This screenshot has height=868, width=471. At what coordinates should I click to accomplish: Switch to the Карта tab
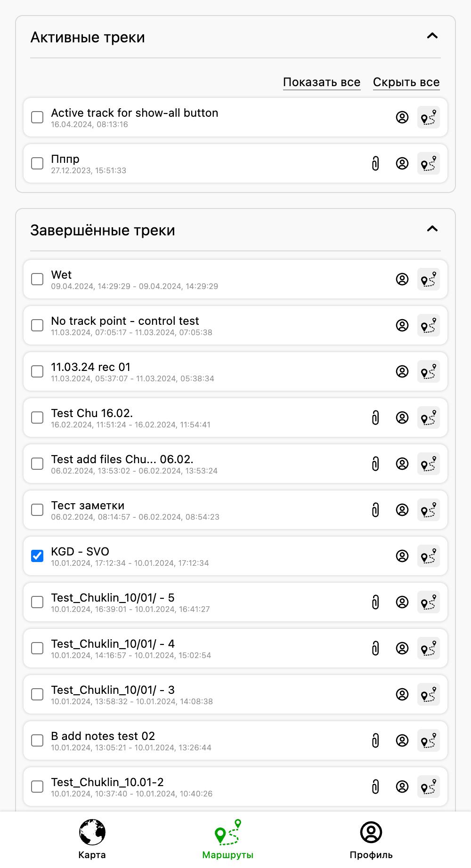tap(92, 839)
